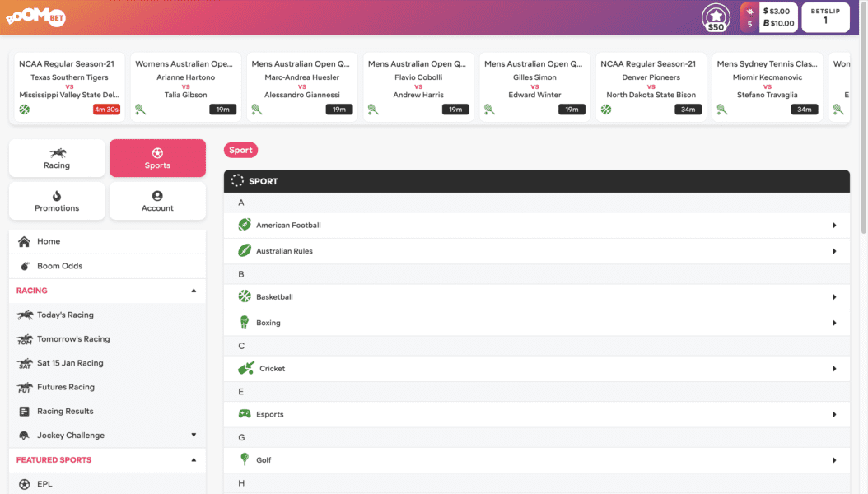The height and width of the screenshot is (494, 868).
Task: Click the $50 star rewards badge
Action: (x=716, y=16)
